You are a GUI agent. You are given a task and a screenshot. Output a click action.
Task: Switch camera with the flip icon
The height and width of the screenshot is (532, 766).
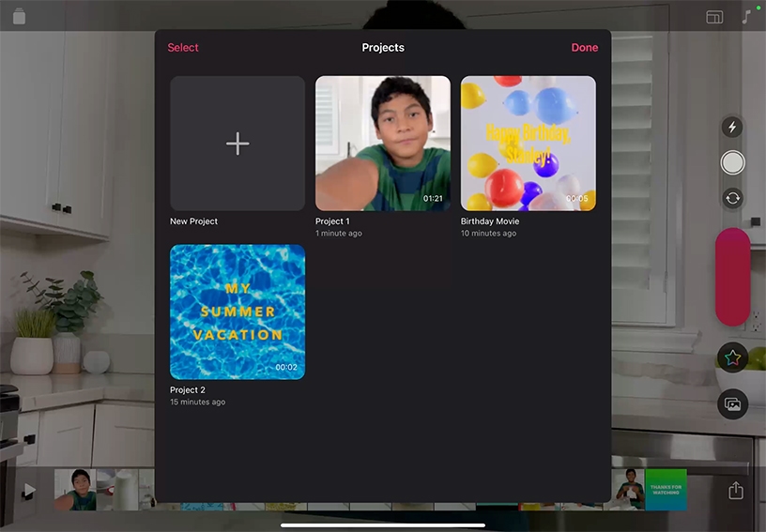pyautogui.click(x=732, y=198)
